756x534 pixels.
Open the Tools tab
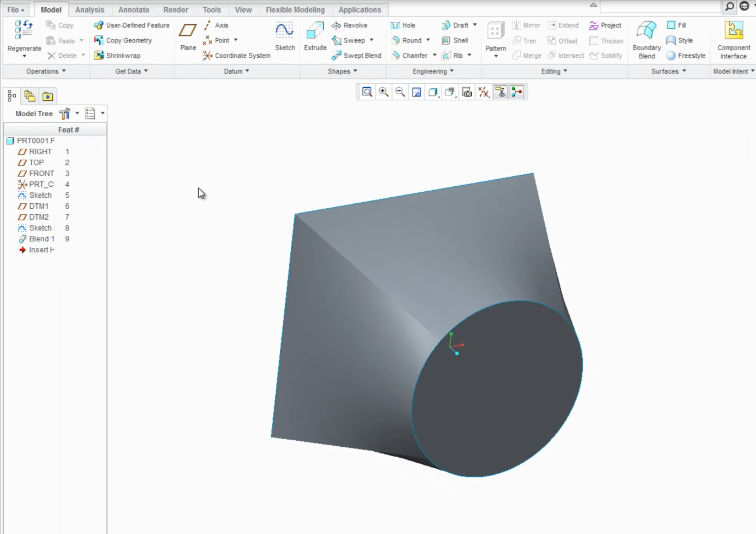point(212,10)
